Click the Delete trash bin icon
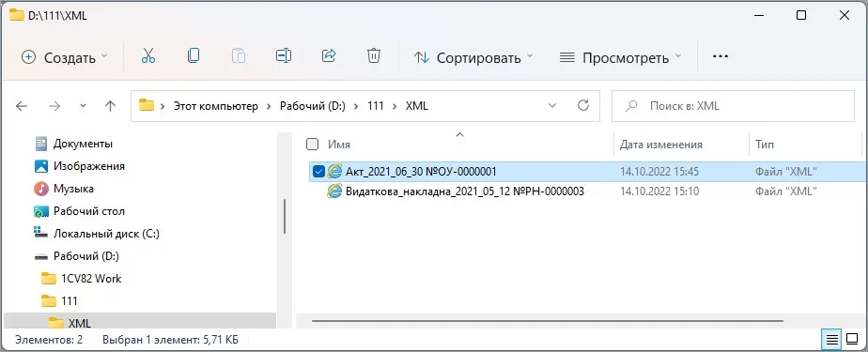 click(374, 55)
